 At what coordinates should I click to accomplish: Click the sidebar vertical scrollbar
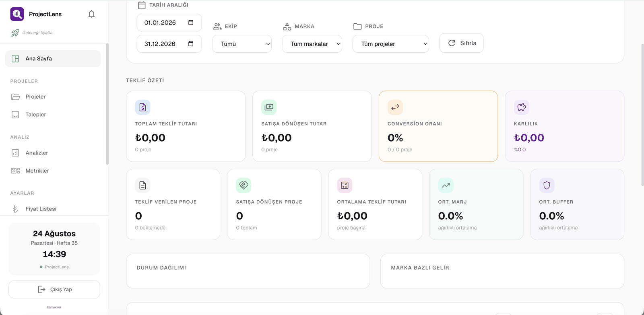[x=107, y=104]
